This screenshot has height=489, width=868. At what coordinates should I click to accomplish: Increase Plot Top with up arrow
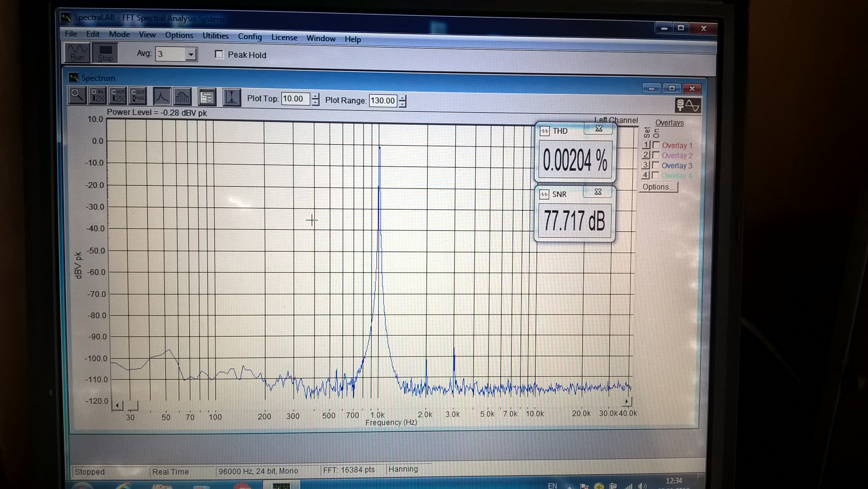pos(315,96)
